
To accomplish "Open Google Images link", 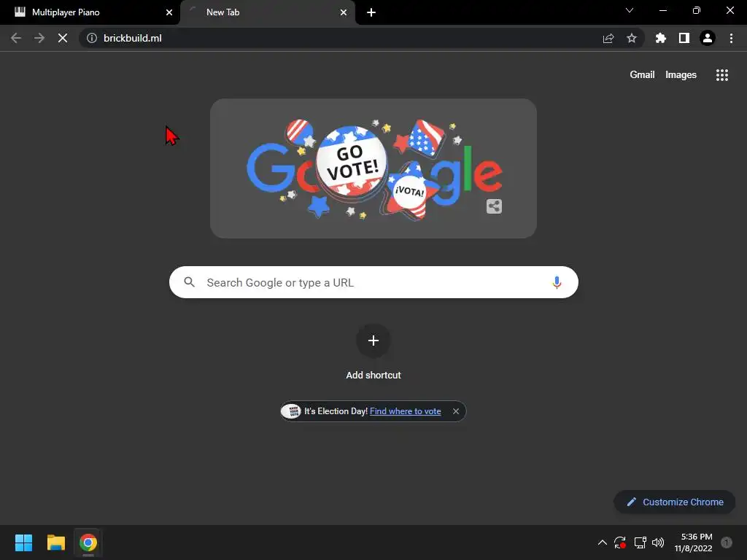I will click(x=681, y=75).
